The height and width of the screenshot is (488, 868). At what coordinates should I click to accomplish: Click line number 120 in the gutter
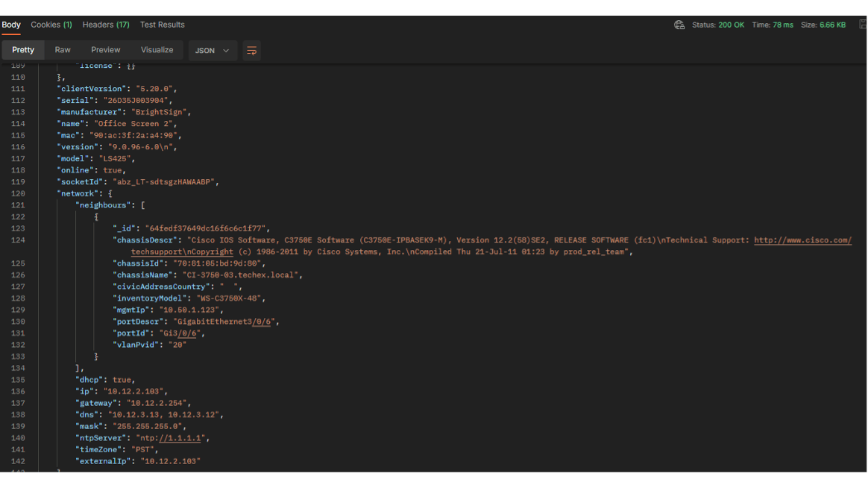18,193
